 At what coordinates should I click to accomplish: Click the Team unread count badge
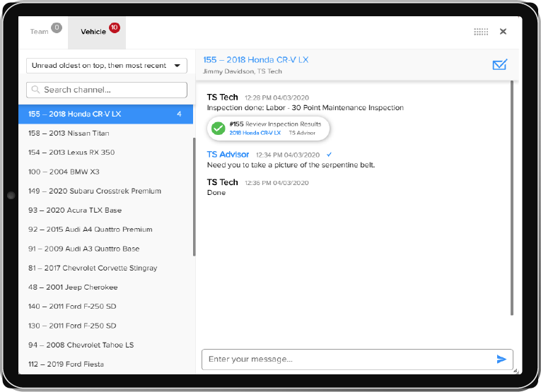tap(57, 28)
